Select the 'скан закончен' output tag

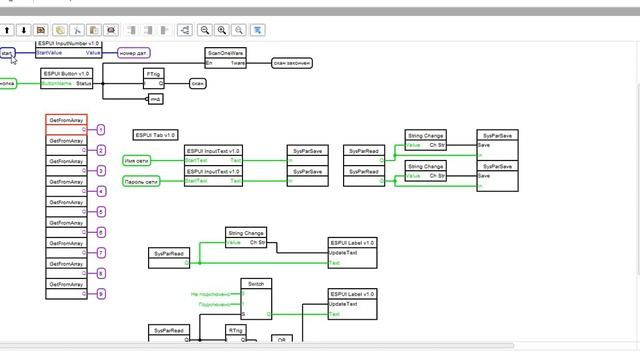click(x=292, y=63)
